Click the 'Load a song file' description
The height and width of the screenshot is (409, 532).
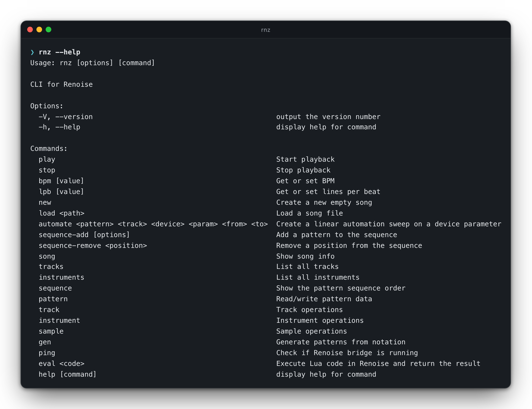point(310,213)
